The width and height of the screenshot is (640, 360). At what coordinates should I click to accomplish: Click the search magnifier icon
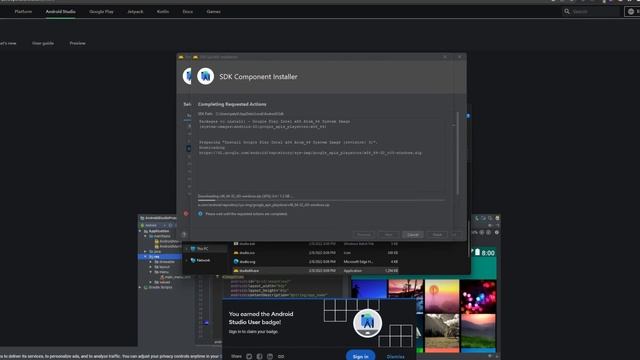[567, 11]
